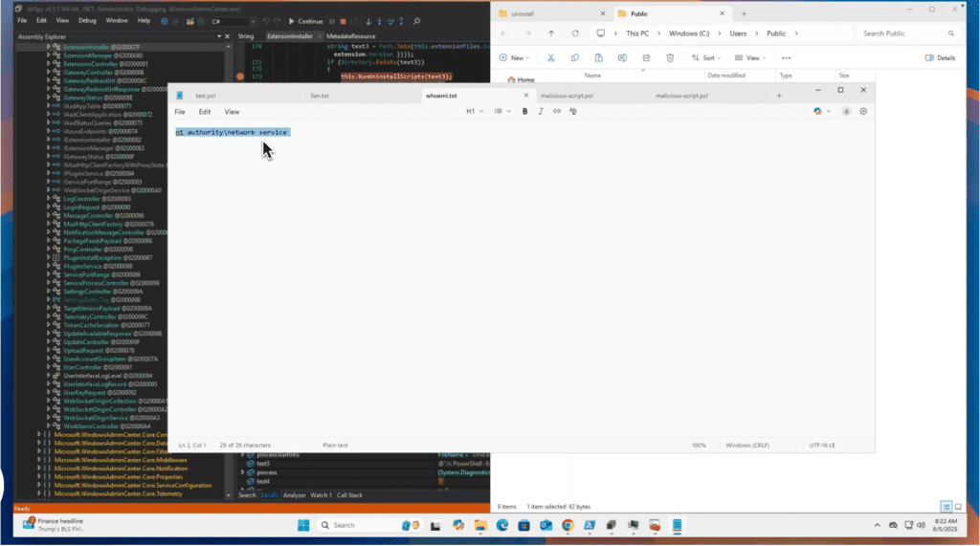
Task: Click the Windows Start button on taskbar
Action: [x=303, y=525]
